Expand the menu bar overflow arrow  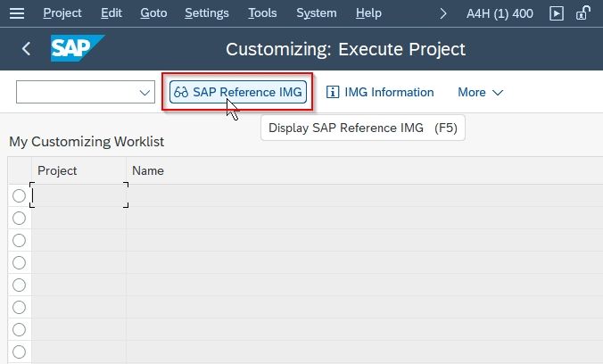(x=443, y=14)
